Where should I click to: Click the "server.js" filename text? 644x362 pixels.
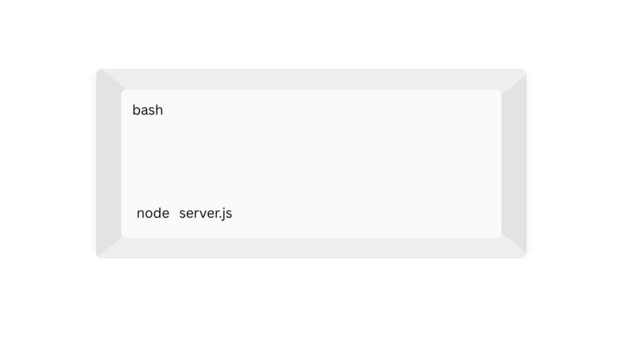[205, 213]
